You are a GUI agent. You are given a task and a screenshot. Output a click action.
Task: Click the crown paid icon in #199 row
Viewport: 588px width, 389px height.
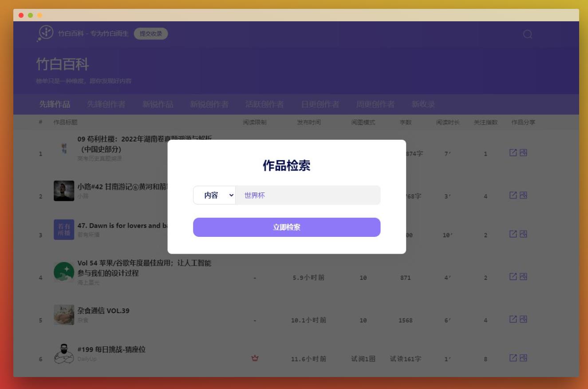click(255, 358)
